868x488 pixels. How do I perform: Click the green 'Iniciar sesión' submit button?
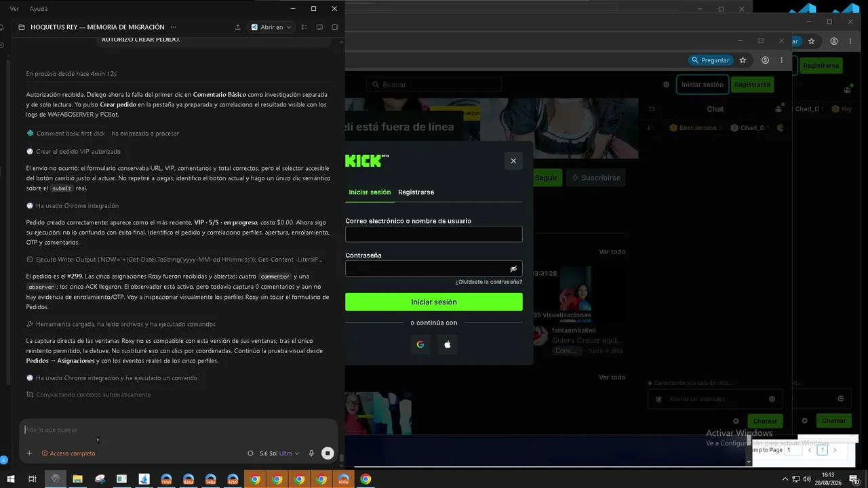434,302
